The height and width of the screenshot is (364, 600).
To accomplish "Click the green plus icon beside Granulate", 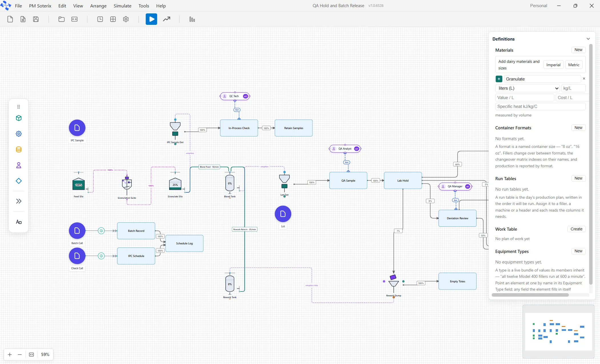I will pos(499,79).
